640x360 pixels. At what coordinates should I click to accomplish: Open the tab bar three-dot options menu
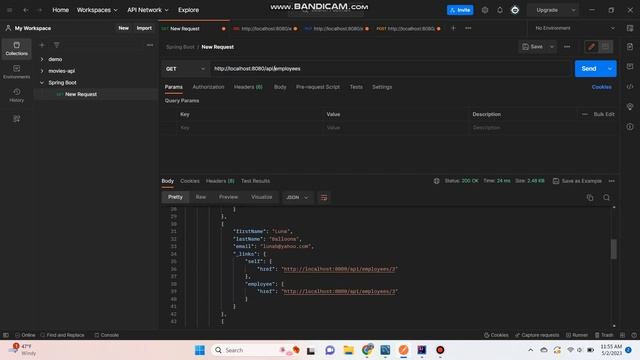(x=468, y=28)
